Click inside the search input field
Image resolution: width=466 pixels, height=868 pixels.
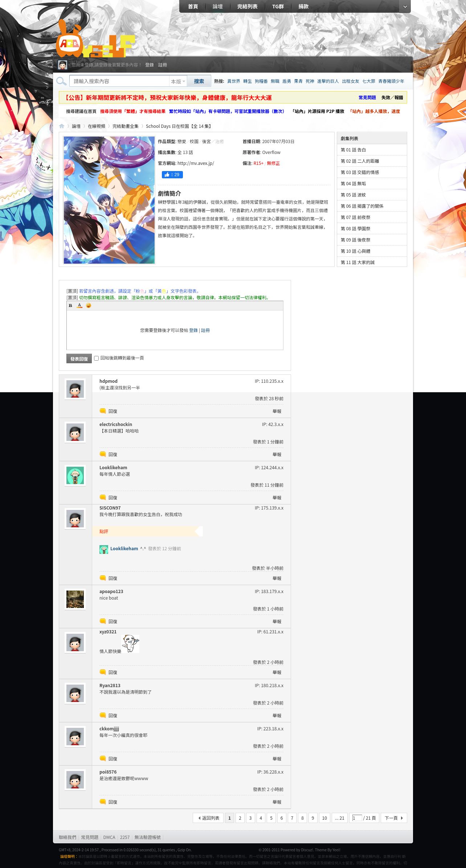coord(119,81)
